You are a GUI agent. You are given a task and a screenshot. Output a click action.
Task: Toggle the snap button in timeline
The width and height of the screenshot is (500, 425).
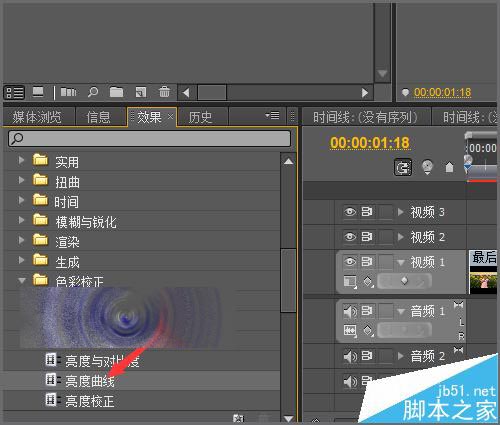(x=403, y=167)
